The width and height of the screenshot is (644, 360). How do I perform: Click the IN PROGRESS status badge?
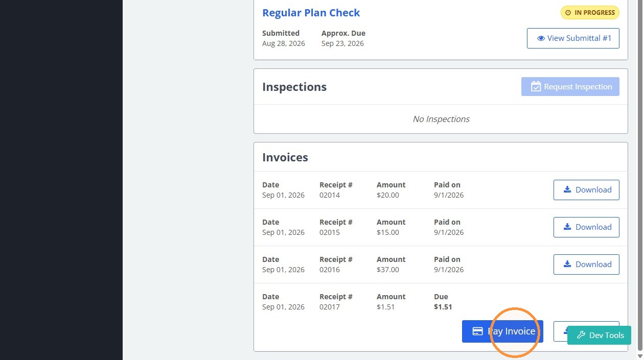590,13
